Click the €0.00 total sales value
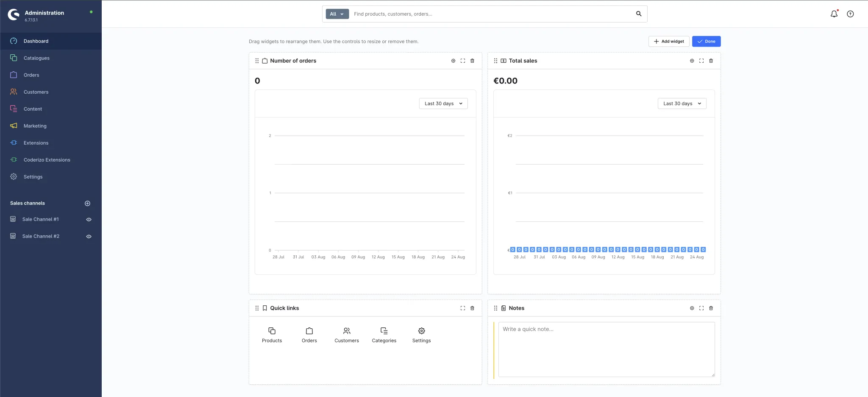868x397 pixels. 505,81
